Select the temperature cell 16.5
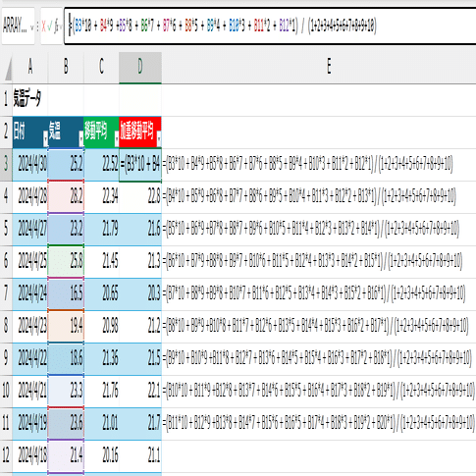Image resolution: width=476 pixels, height=476 pixels. click(x=66, y=293)
